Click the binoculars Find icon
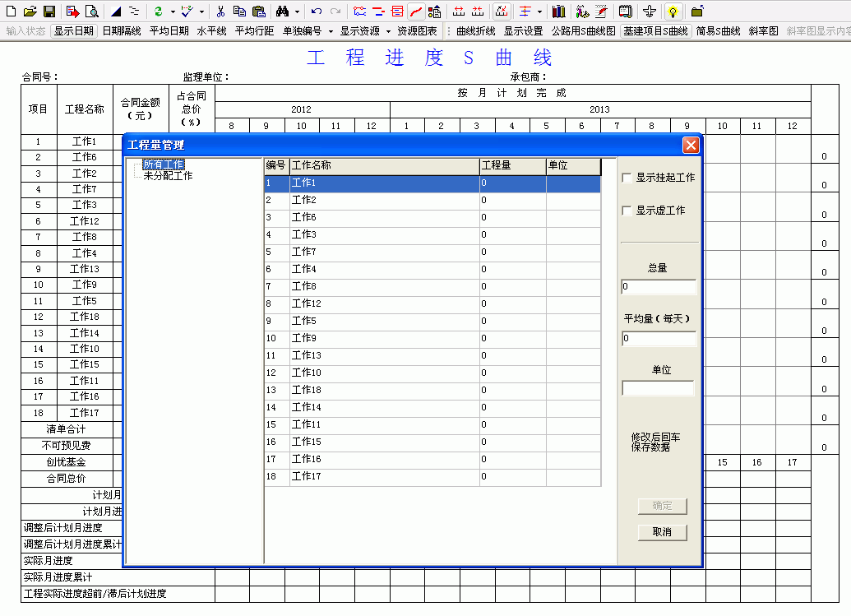The height and width of the screenshot is (616, 851). click(x=282, y=12)
